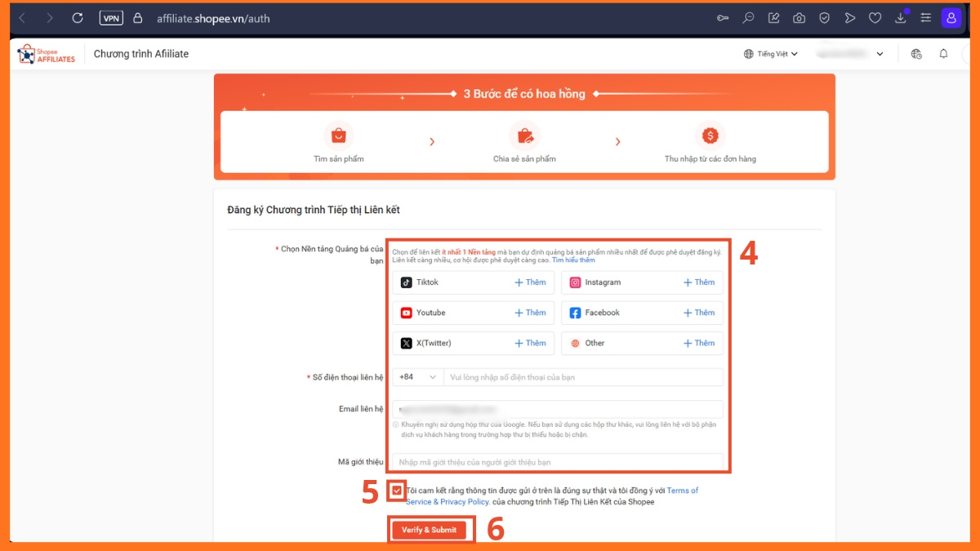Open the page edit pencil icon
The height and width of the screenshot is (551, 980).
pos(774,18)
